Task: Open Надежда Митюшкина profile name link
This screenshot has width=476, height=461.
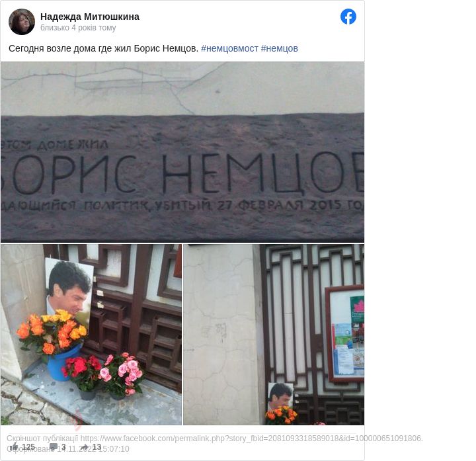Action: (x=90, y=17)
